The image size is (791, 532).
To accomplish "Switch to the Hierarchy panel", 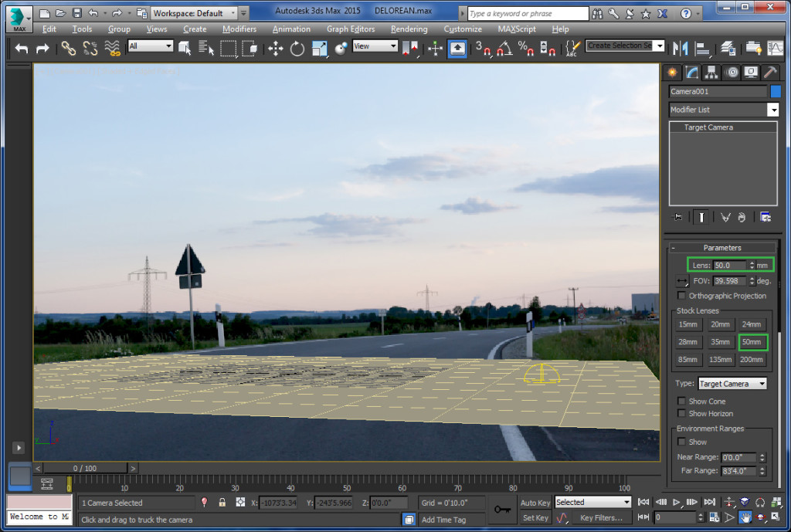I will pos(710,72).
